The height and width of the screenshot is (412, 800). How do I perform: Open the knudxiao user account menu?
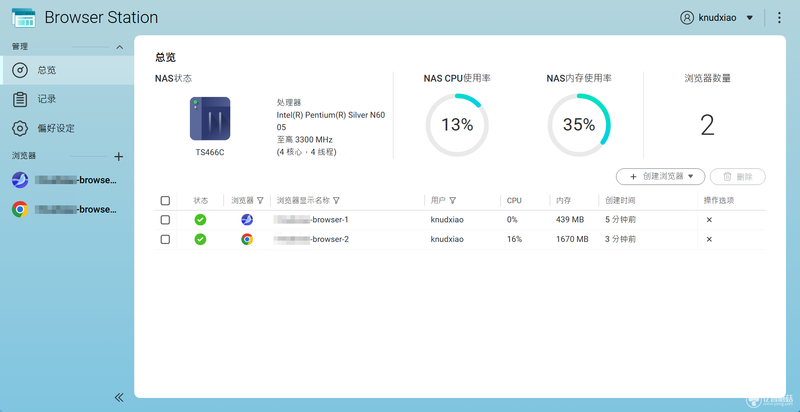pos(717,17)
